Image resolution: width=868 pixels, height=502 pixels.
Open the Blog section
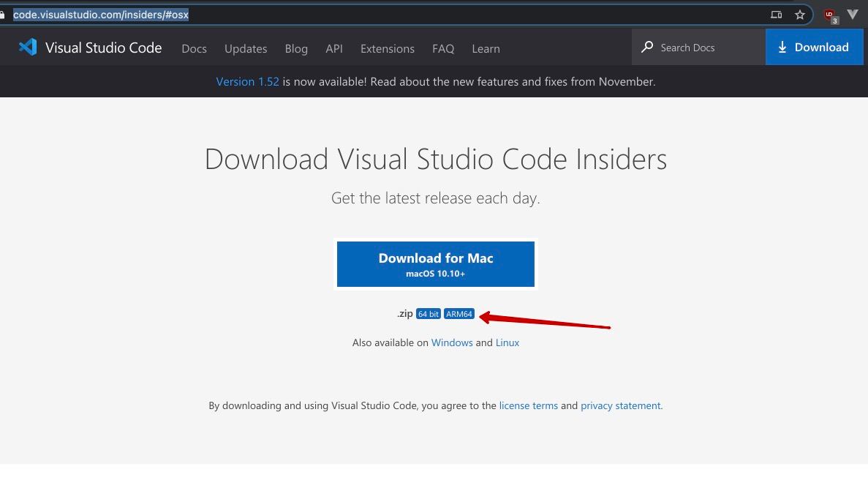[x=296, y=49]
